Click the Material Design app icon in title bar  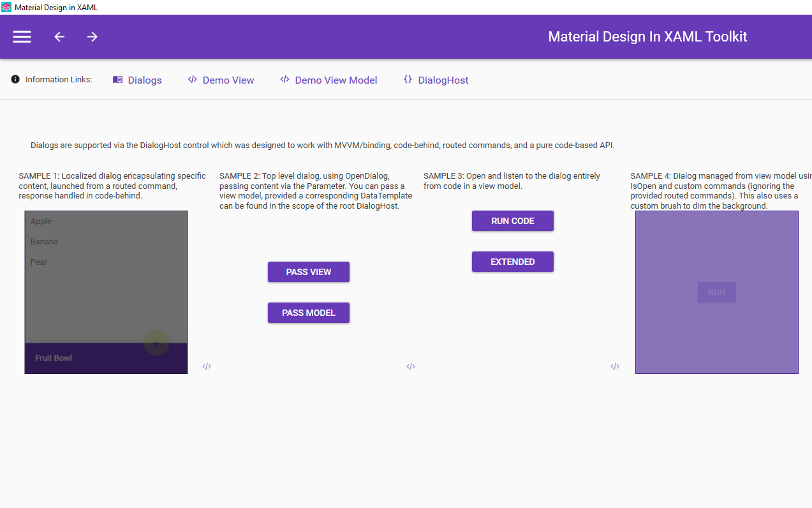[x=6, y=7]
